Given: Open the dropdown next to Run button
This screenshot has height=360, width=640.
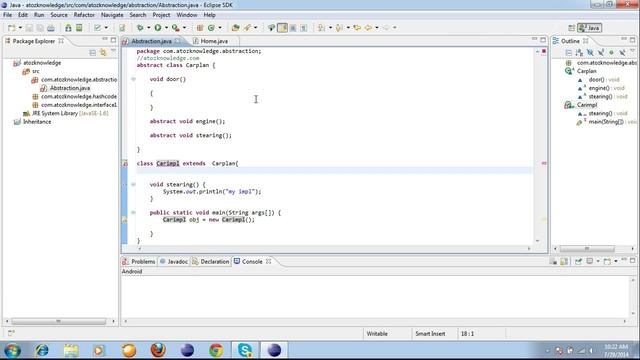Looking at the screenshot, I should (166, 28).
